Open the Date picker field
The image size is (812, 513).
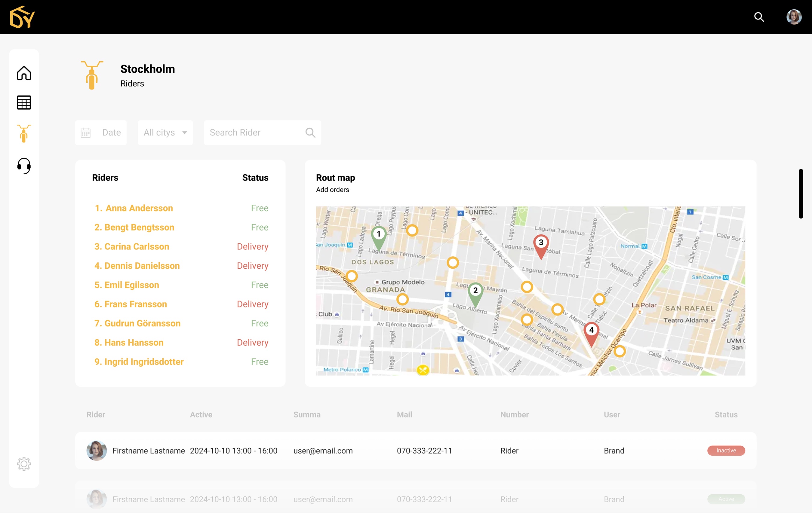101,133
